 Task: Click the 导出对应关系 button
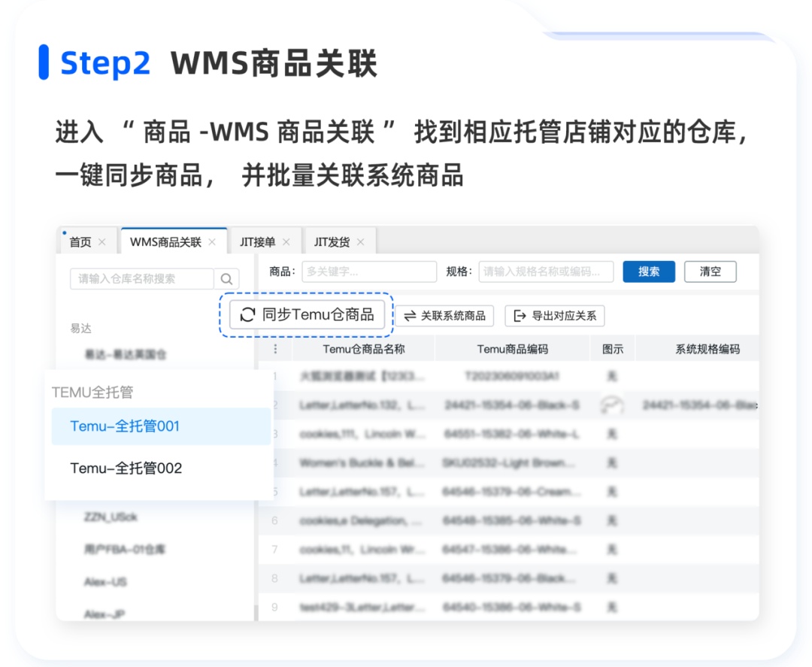click(x=555, y=316)
